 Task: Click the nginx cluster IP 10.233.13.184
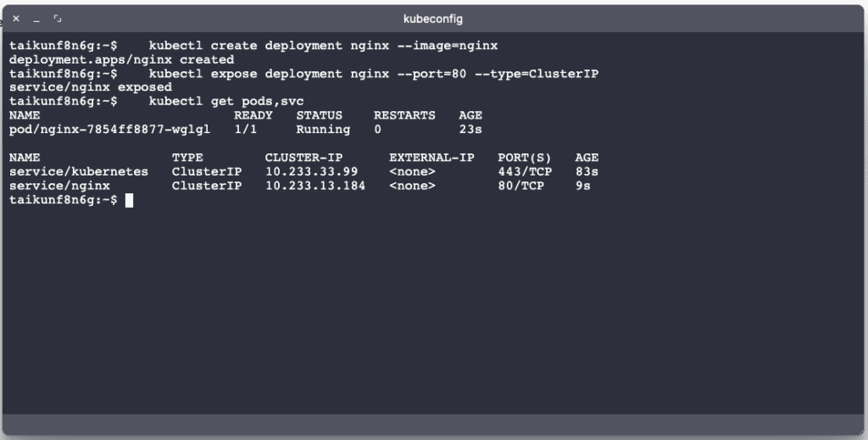tap(314, 186)
